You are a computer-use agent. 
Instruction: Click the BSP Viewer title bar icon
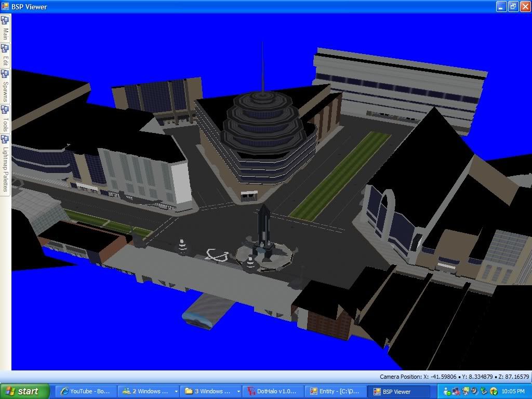(x=5, y=6)
